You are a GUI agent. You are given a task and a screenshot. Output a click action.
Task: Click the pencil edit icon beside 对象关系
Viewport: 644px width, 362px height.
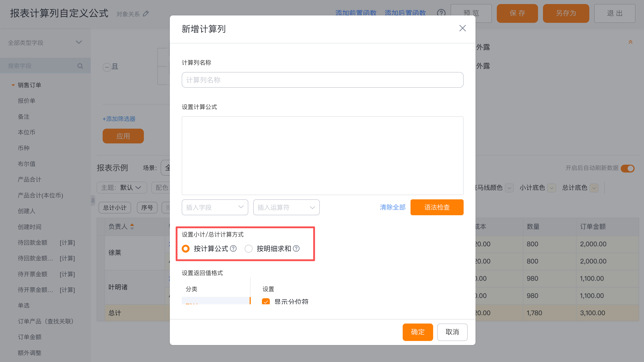coord(146,13)
